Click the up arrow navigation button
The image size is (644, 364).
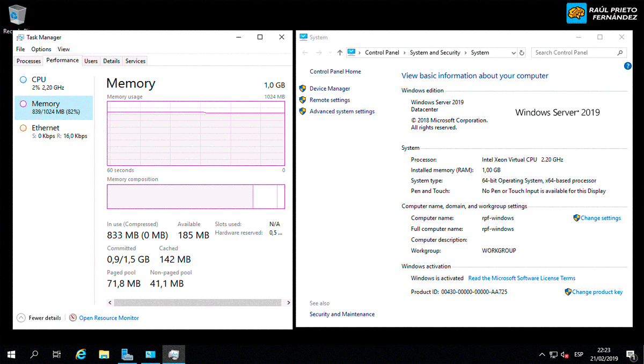tap(340, 53)
